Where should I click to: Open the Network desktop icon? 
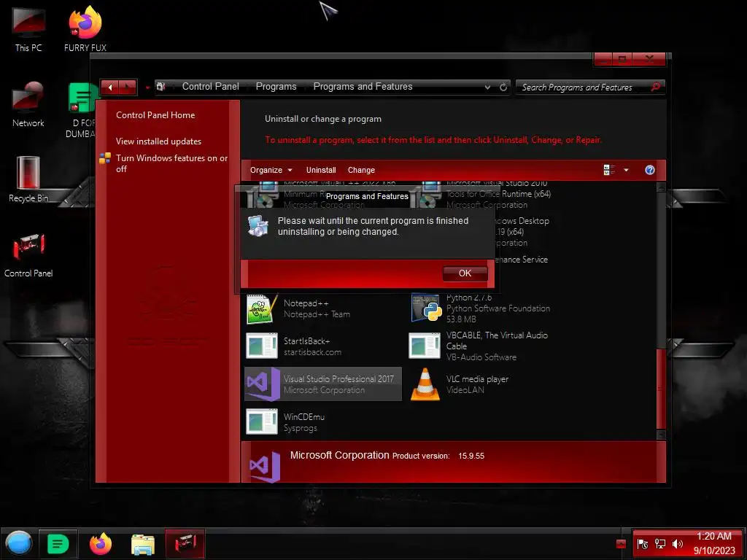pos(28,105)
